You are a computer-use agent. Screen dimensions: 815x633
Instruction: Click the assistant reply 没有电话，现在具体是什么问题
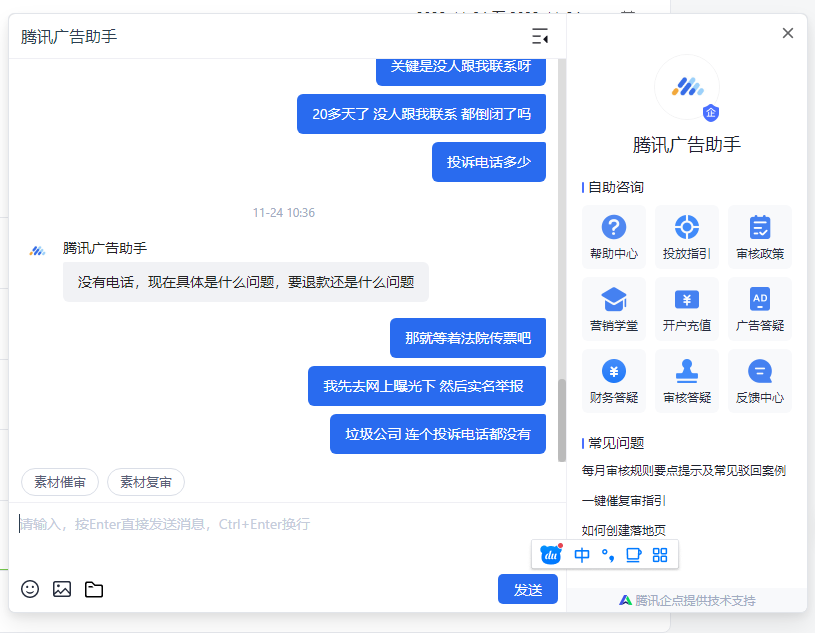point(246,282)
